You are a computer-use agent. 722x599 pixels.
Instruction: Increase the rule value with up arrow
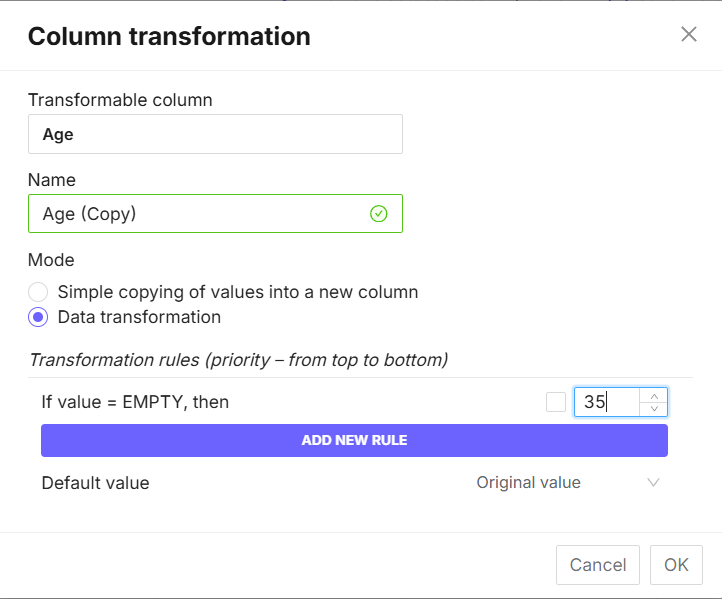[654, 395]
